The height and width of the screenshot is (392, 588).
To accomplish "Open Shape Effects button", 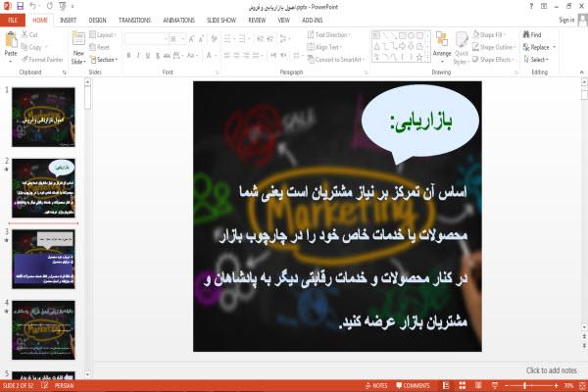I will pyautogui.click(x=493, y=59).
